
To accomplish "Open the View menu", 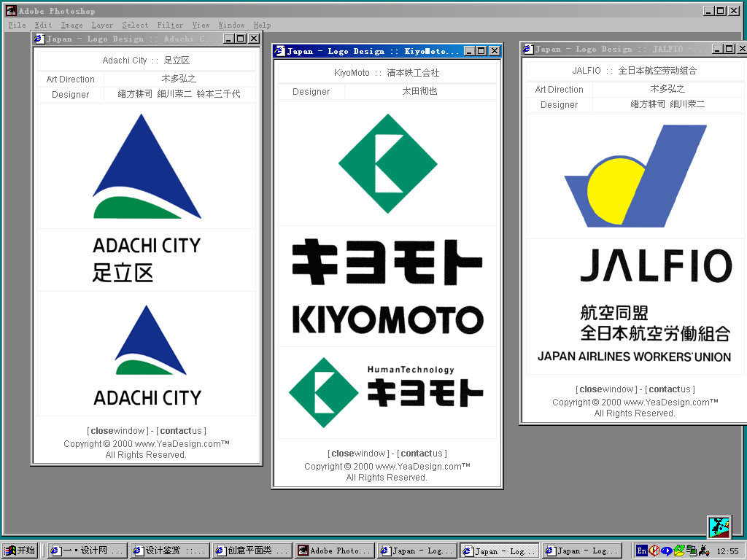I will pos(201,26).
